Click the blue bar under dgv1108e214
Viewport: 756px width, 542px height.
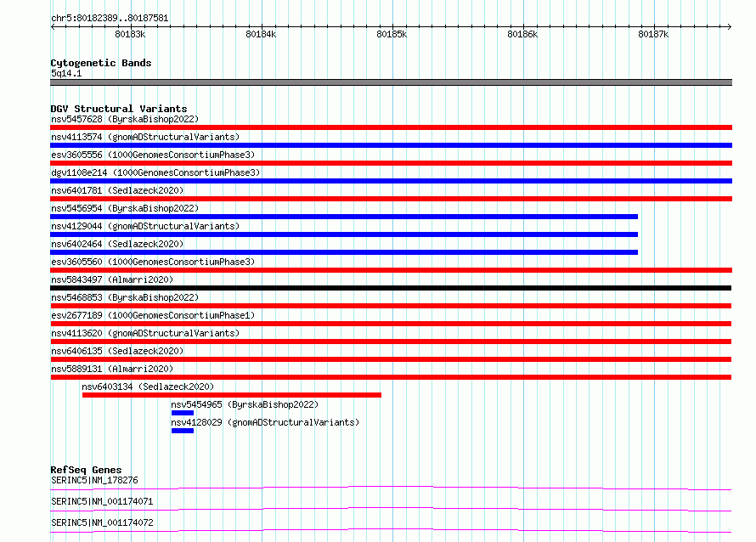(x=391, y=181)
